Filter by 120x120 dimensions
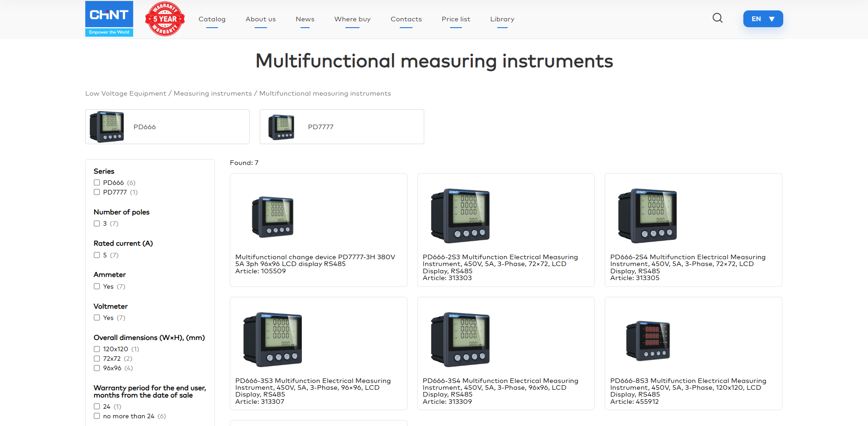The image size is (868, 426). coord(97,349)
